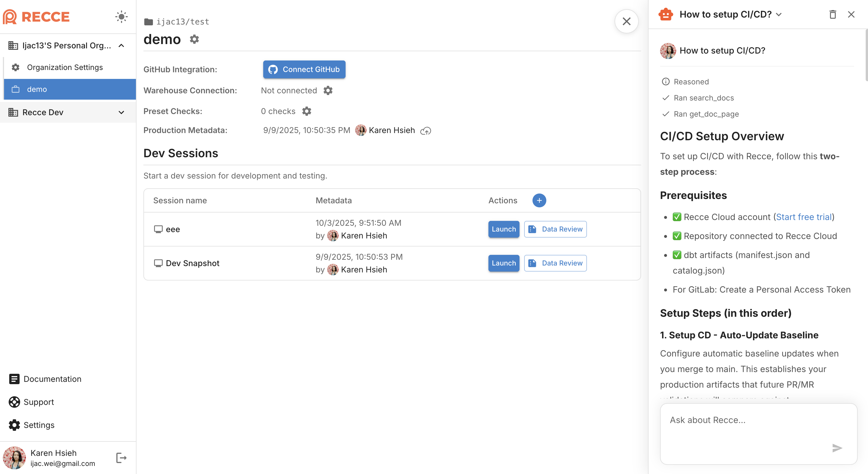The width and height of the screenshot is (868, 474).
Task: Open Organization Settings in sidebar
Action: 65,67
